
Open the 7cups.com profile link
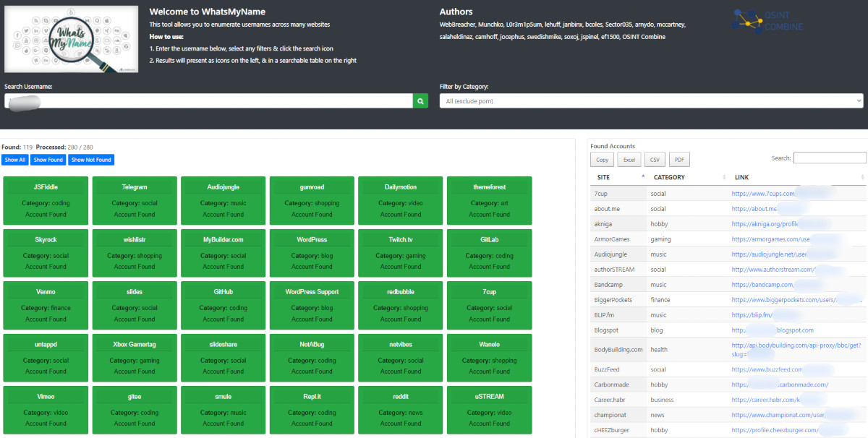coord(762,194)
